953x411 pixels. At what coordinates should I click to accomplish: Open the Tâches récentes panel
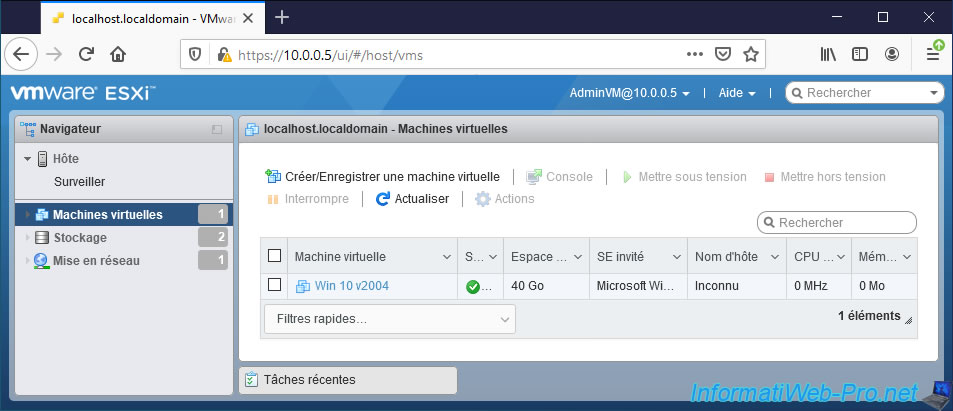(x=348, y=380)
